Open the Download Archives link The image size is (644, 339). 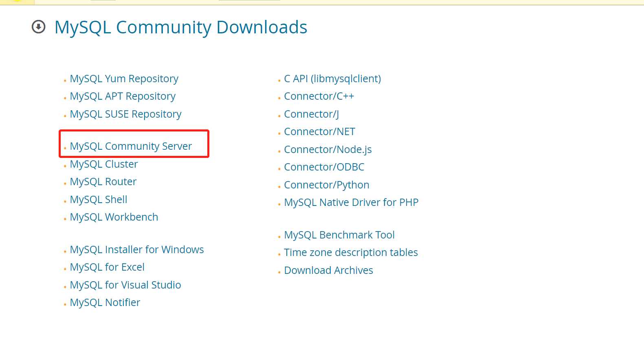(329, 270)
